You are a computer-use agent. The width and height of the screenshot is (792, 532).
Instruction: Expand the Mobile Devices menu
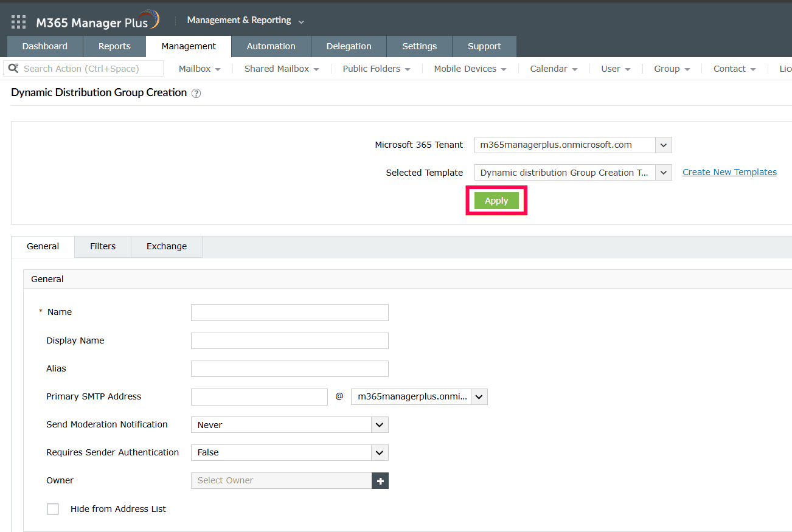coord(470,69)
